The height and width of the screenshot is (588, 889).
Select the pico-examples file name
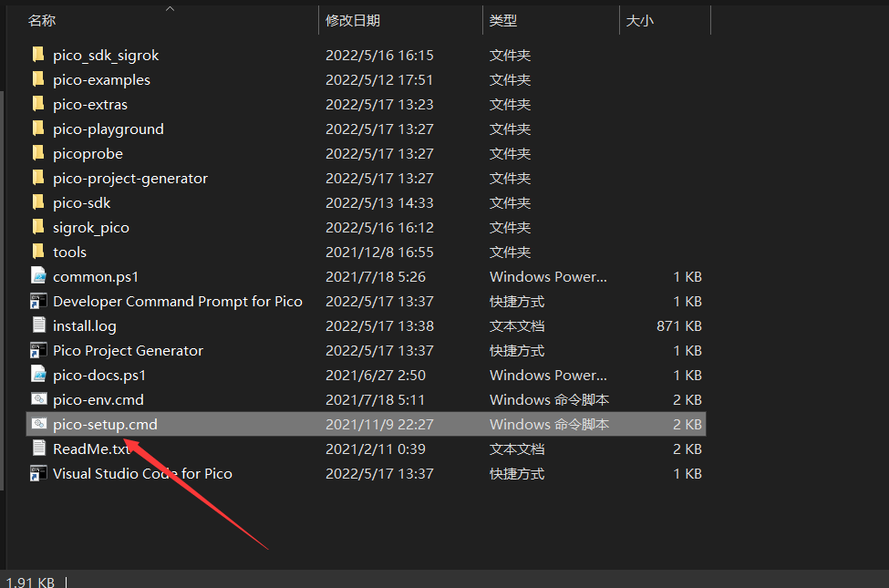[101, 80]
